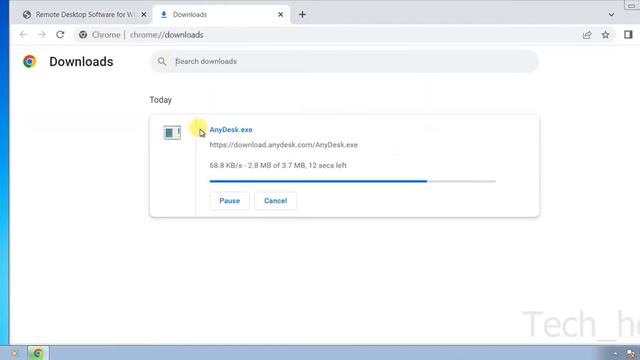Show hidden system tray icons
The height and width of the screenshot is (360, 640).
pyautogui.click(x=616, y=353)
